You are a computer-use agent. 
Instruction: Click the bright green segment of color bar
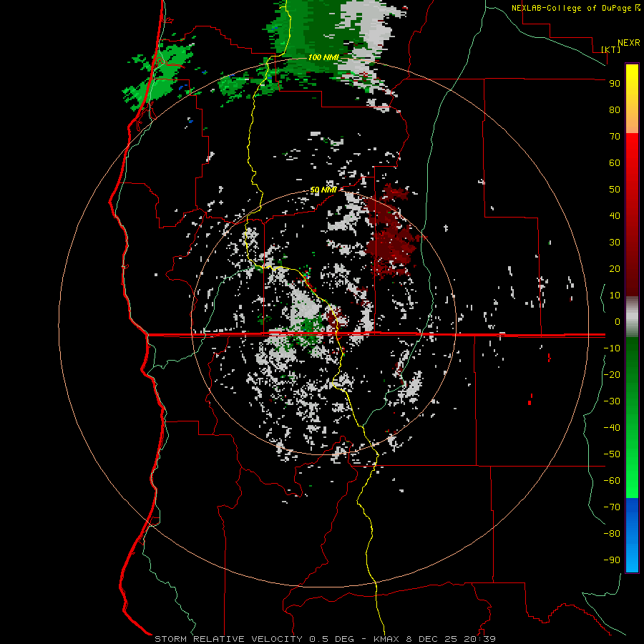[632, 472]
